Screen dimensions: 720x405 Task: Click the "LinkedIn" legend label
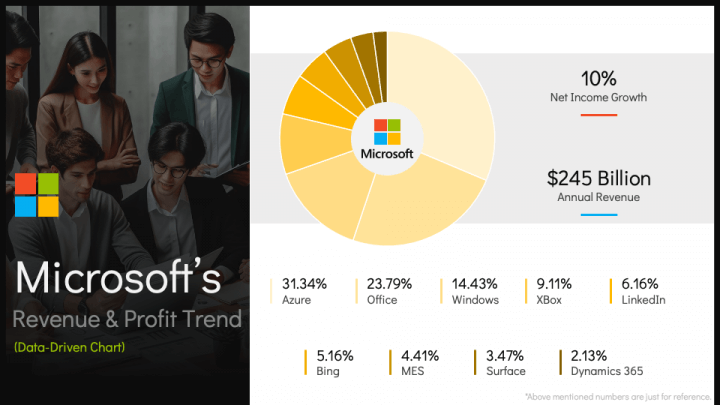pyautogui.click(x=643, y=300)
